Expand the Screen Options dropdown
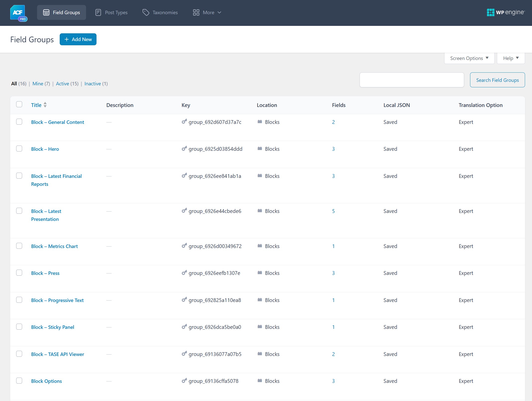This screenshot has width=532, height=401. tap(469, 58)
